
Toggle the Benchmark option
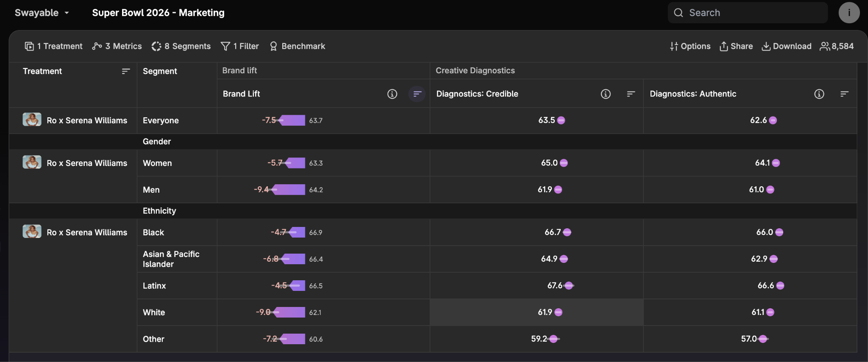298,46
